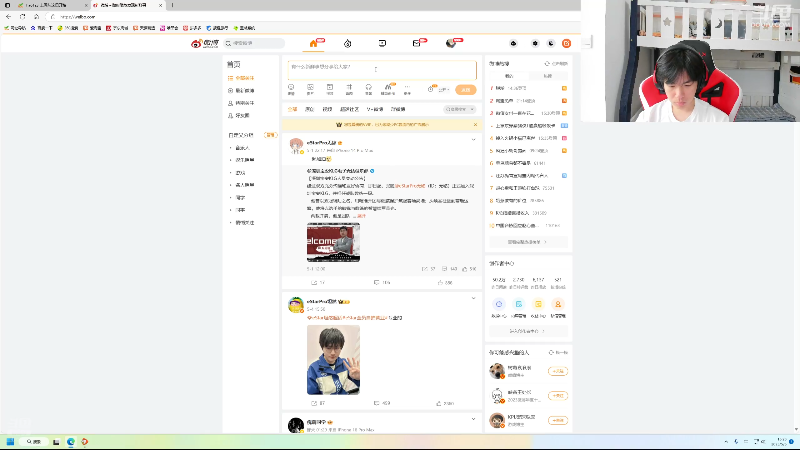Click the Weibo search field
This screenshot has height=450, width=800.
point(254,43)
